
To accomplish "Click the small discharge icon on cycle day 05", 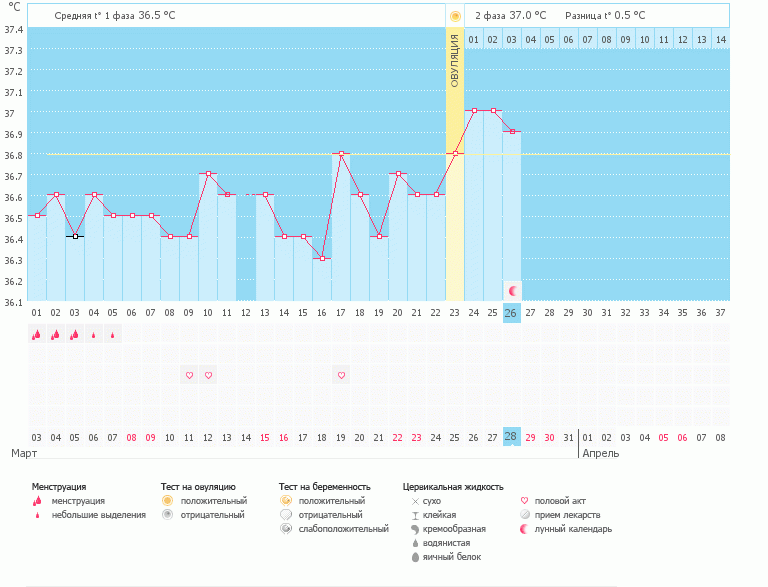I will (x=113, y=335).
